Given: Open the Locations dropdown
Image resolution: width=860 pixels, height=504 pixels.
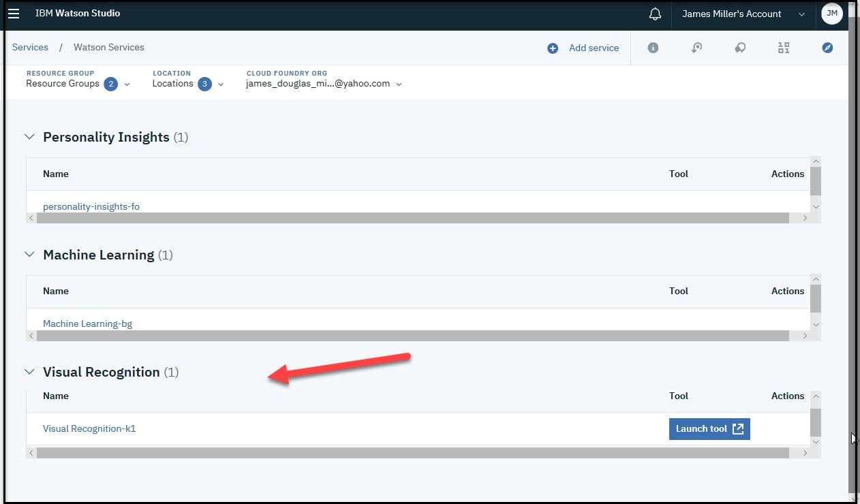Looking at the screenshot, I should (x=188, y=84).
